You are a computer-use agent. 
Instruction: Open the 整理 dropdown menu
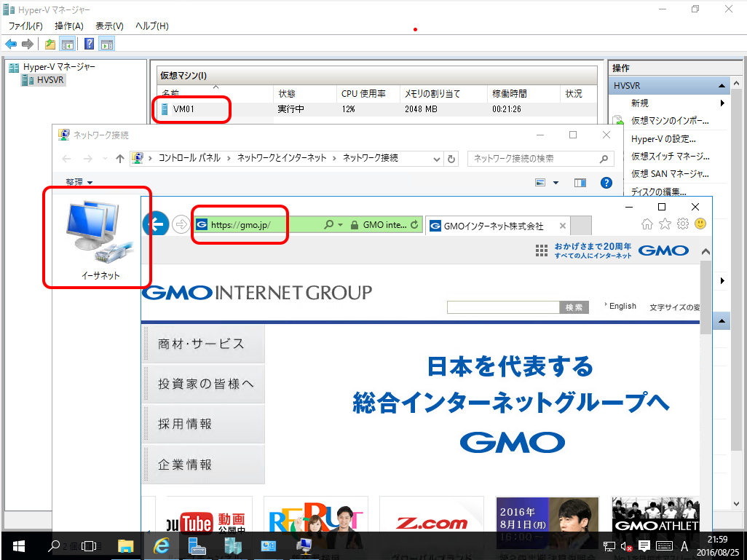click(x=79, y=182)
